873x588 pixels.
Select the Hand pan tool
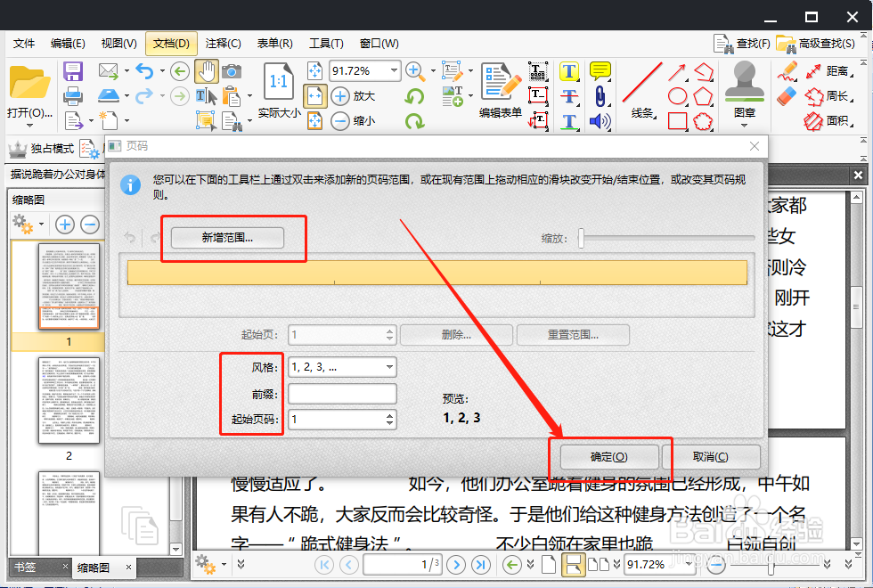[208, 72]
